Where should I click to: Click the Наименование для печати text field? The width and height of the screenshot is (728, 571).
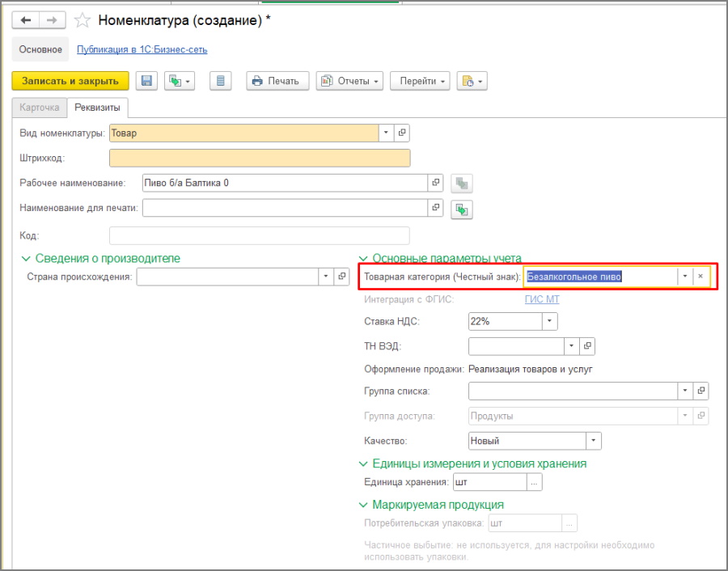tap(285, 208)
